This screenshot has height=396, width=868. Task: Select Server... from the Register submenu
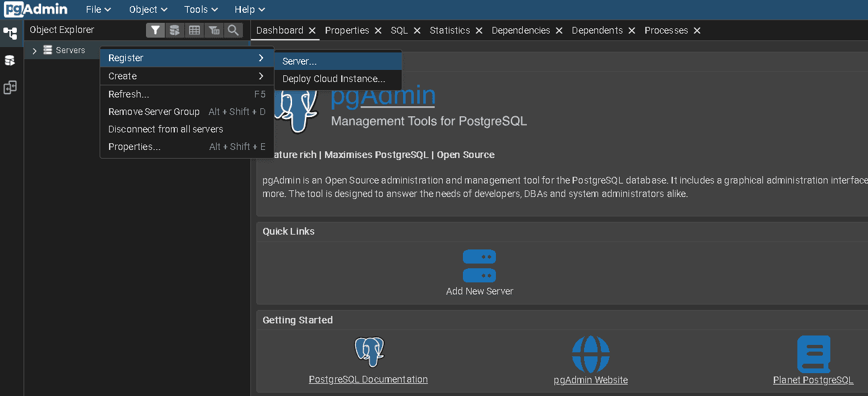[x=299, y=61]
